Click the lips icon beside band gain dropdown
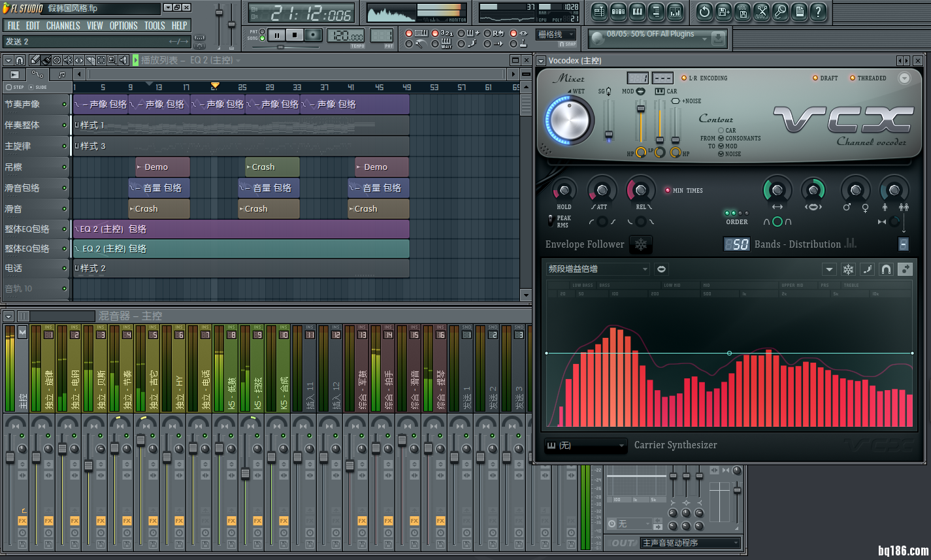 [x=661, y=269]
